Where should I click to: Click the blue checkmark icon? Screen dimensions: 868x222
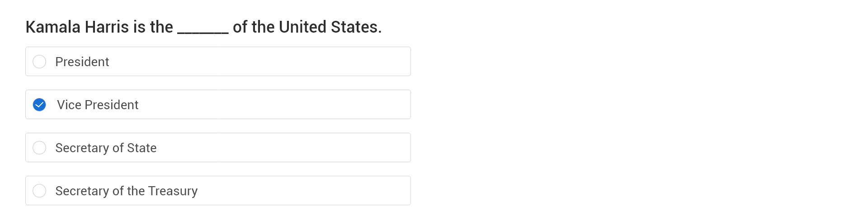(39, 105)
